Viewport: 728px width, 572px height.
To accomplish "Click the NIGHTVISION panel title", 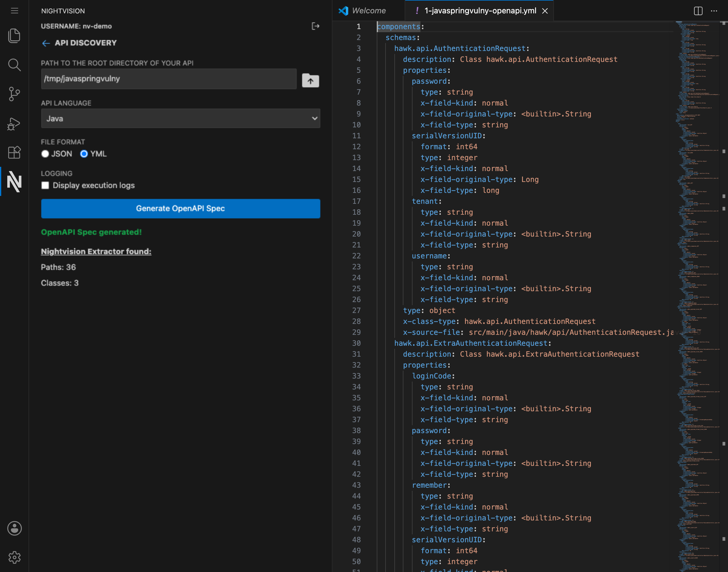I will (x=63, y=11).
